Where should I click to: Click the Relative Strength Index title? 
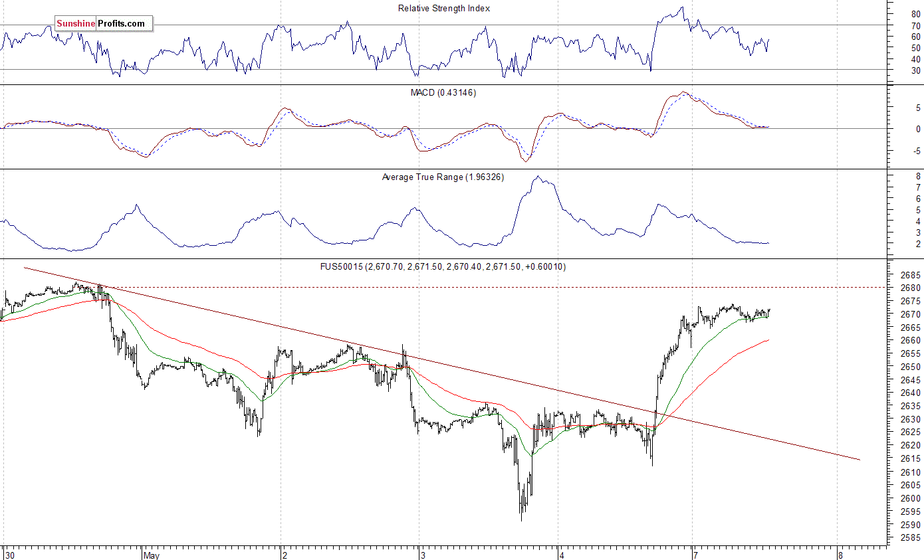pyautogui.click(x=444, y=8)
